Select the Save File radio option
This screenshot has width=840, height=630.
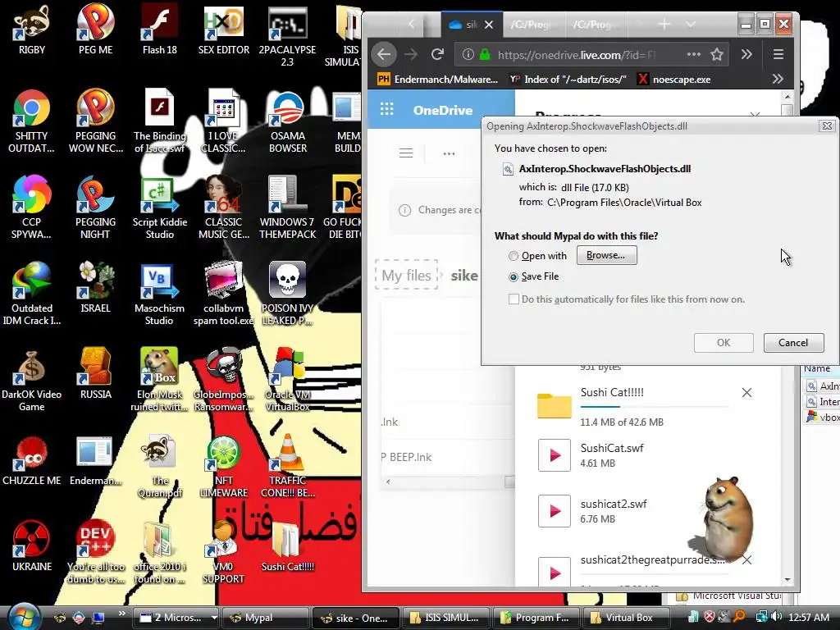pyautogui.click(x=514, y=277)
